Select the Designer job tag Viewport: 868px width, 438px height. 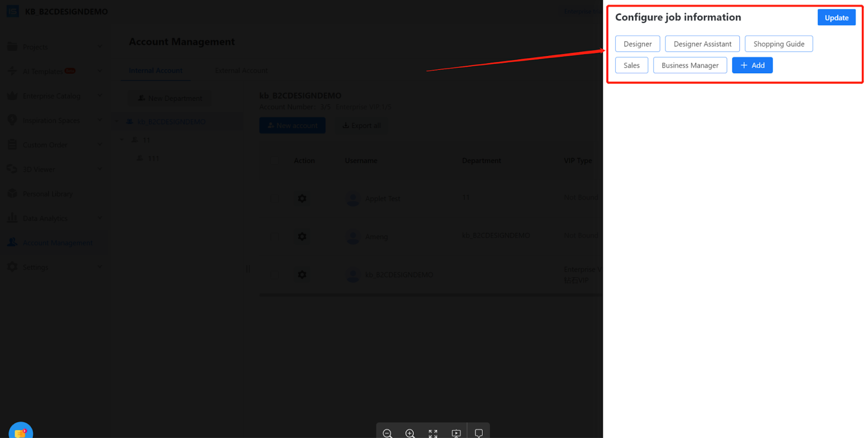(x=637, y=44)
